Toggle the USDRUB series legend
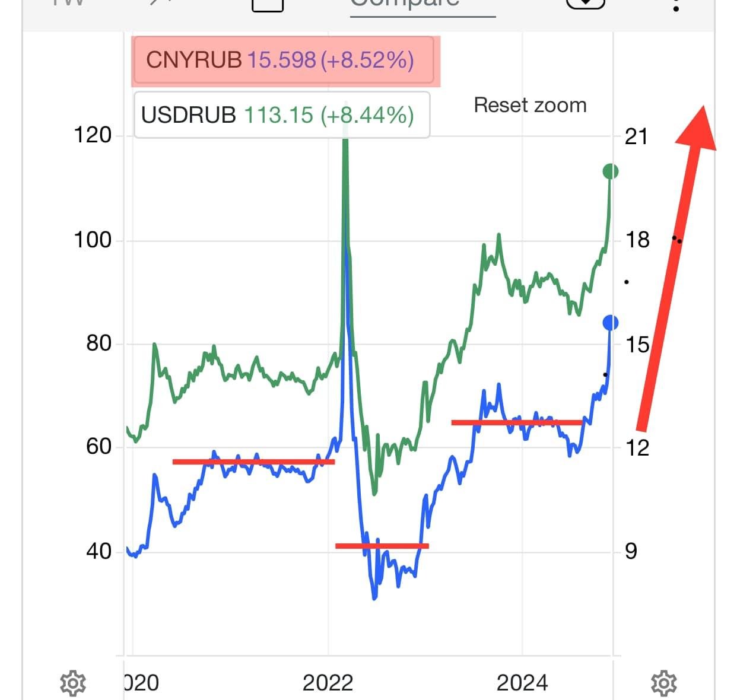737x700 pixels. click(281, 115)
